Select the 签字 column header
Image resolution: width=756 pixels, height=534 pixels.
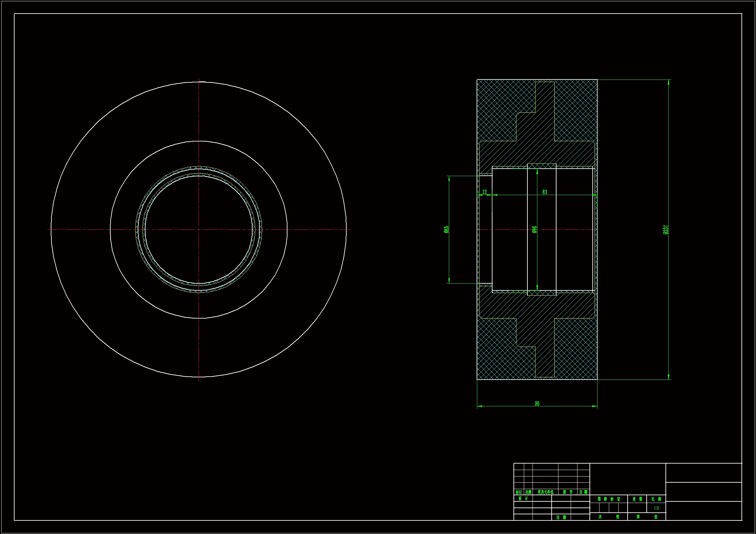click(x=567, y=492)
